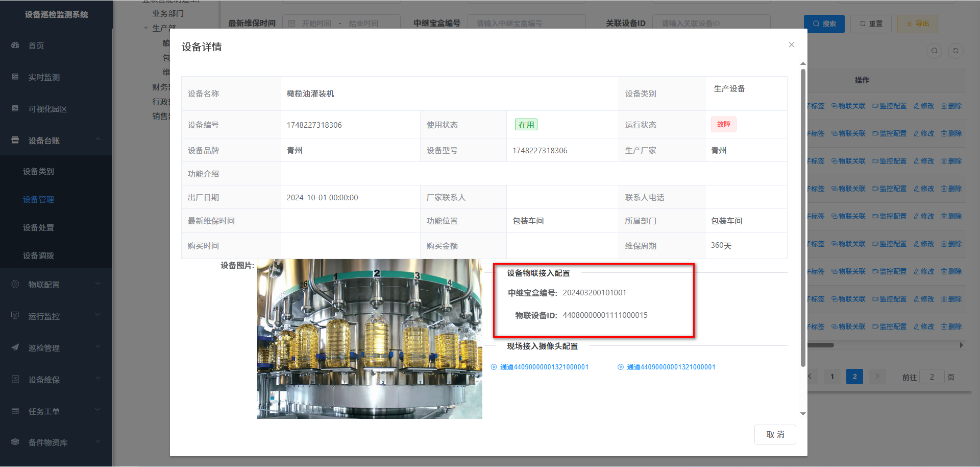Click the 可视化园区 sidebar icon
Image resolution: width=980 pixels, height=467 pixels.
coord(15,109)
